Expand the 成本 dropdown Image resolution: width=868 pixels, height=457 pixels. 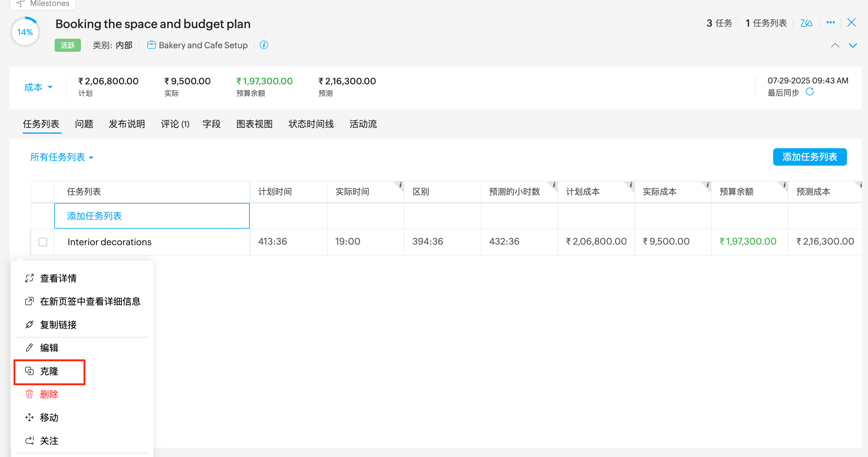coord(38,87)
